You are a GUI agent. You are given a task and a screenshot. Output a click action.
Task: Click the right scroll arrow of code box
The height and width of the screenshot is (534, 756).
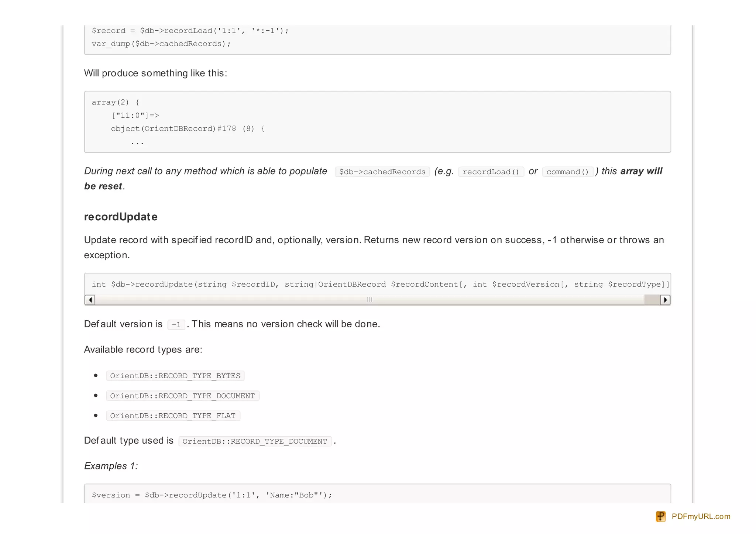pos(665,300)
